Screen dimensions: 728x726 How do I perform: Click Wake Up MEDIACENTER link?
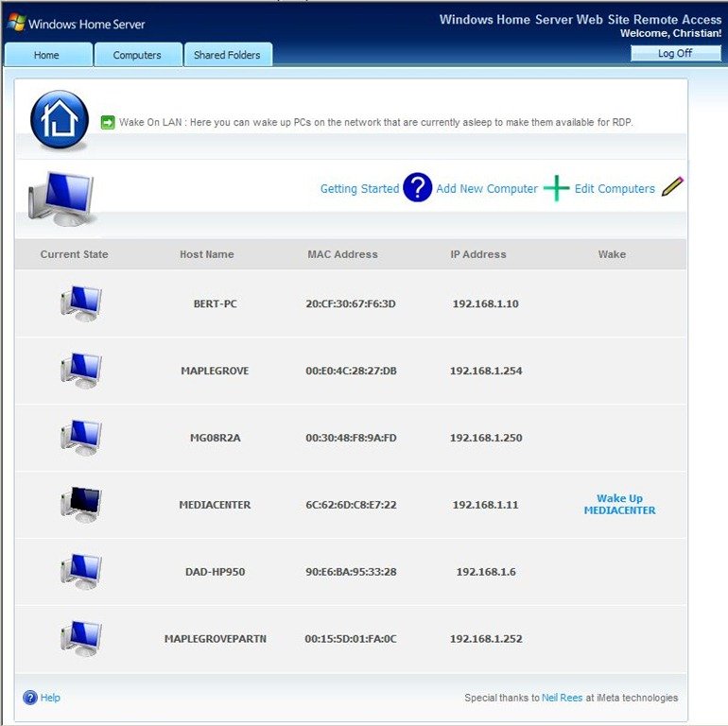point(620,504)
